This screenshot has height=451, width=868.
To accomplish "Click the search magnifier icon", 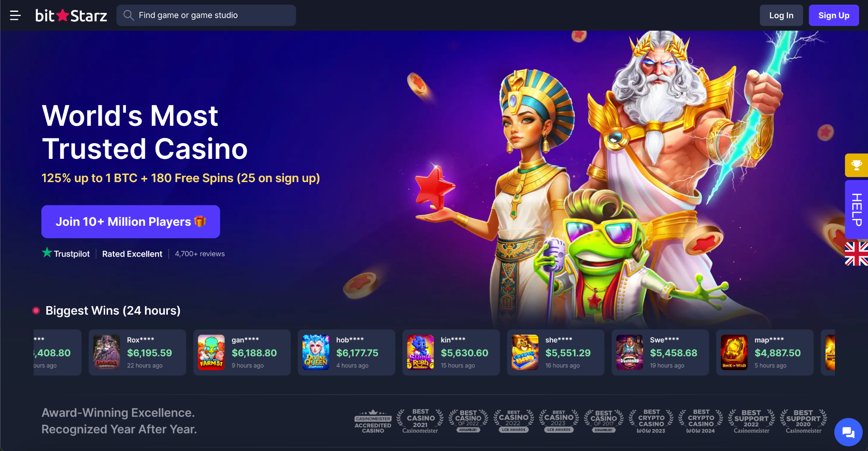I will click(x=128, y=16).
